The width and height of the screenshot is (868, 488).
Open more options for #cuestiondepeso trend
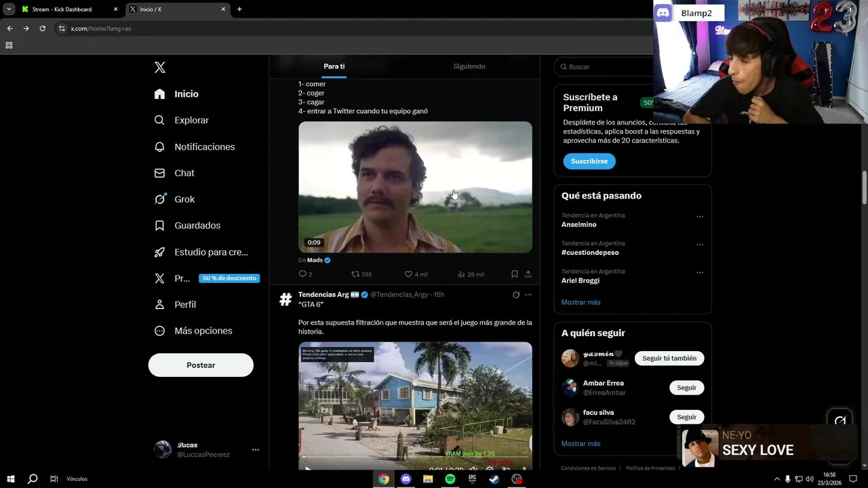[700, 245]
